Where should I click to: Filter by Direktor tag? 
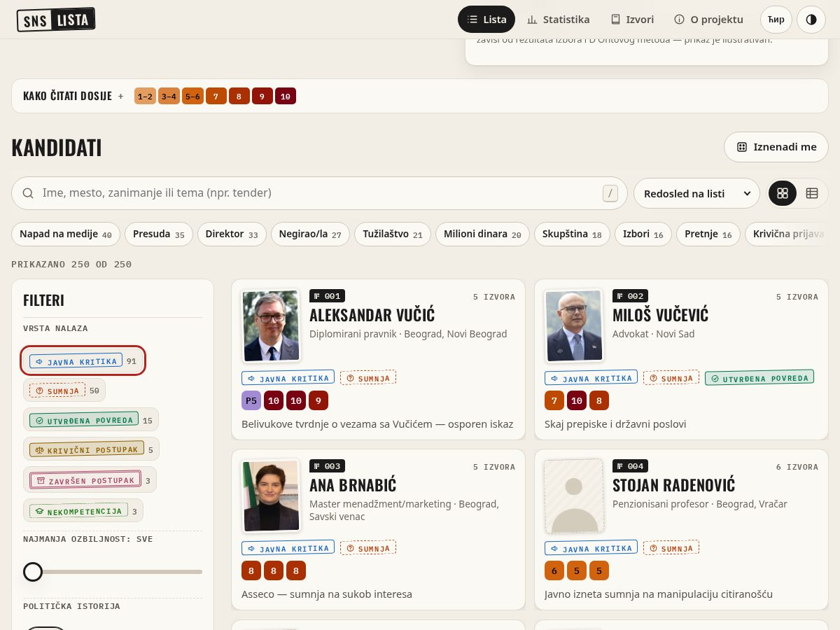(232, 234)
